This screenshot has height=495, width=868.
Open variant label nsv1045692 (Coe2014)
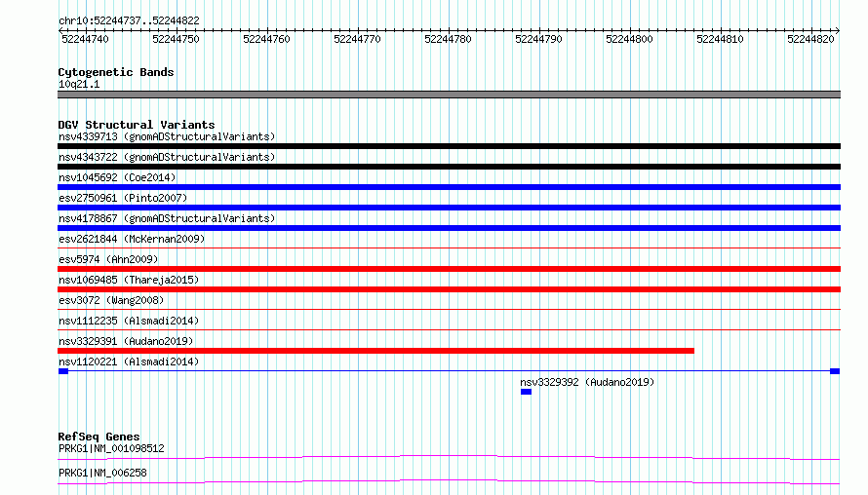click(x=117, y=177)
